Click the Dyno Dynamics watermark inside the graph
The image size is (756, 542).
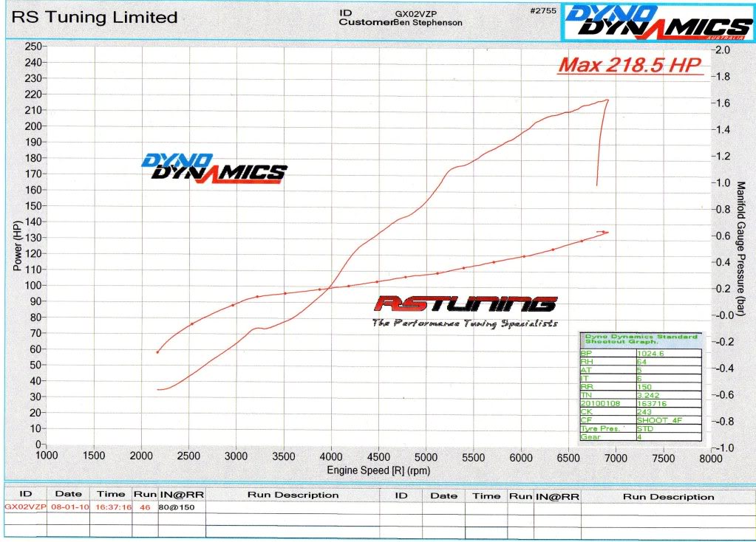click(x=213, y=168)
